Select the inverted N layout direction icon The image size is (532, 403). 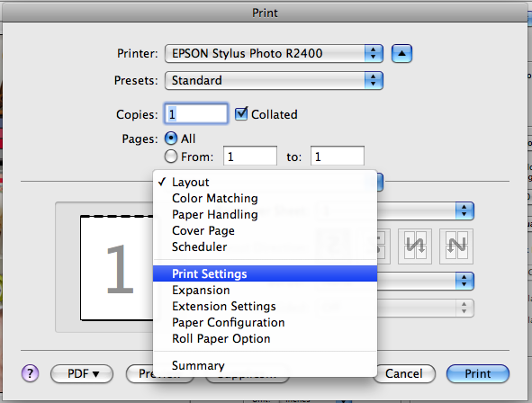(x=415, y=246)
